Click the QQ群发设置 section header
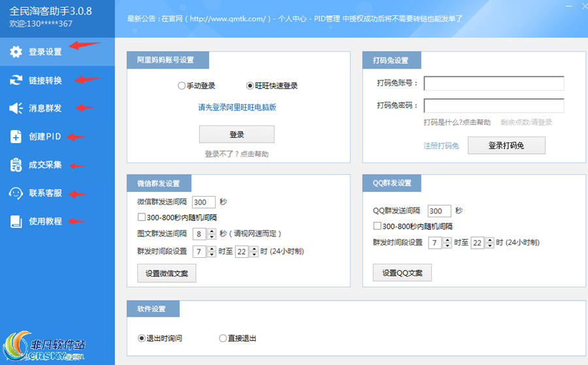588x365 pixels. [391, 183]
